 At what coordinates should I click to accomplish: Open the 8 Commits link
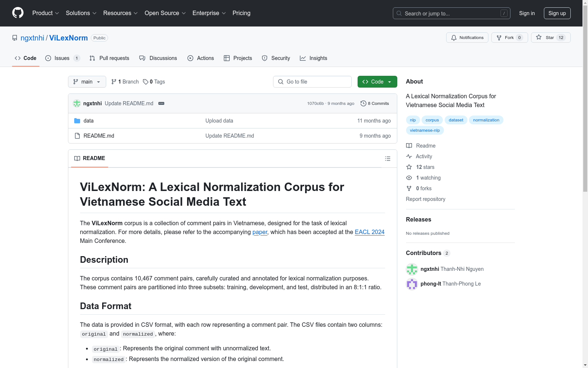375,103
